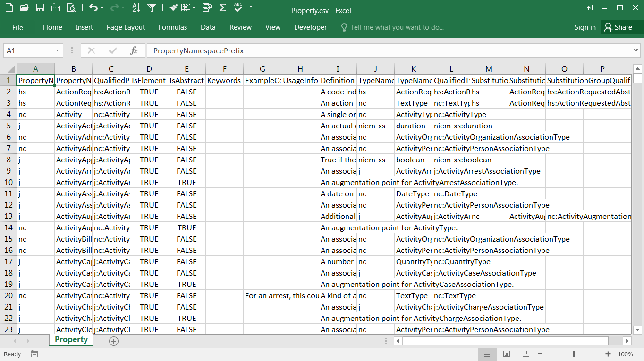Click the Tell me what you want field
Viewport: 644px width, 361px height.
coord(397,27)
